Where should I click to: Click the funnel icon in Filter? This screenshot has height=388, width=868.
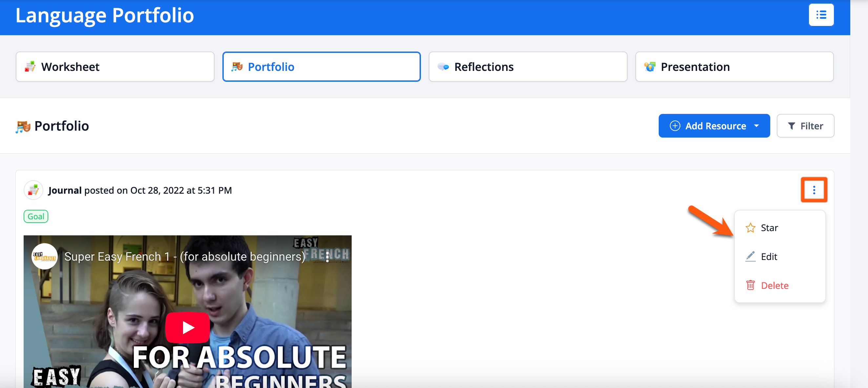[x=791, y=126]
